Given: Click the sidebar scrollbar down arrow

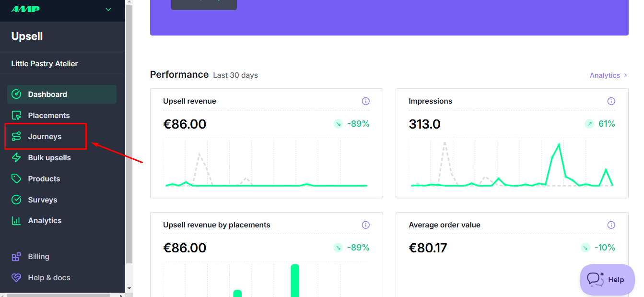Looking at the screenshot, I should 129,288.
